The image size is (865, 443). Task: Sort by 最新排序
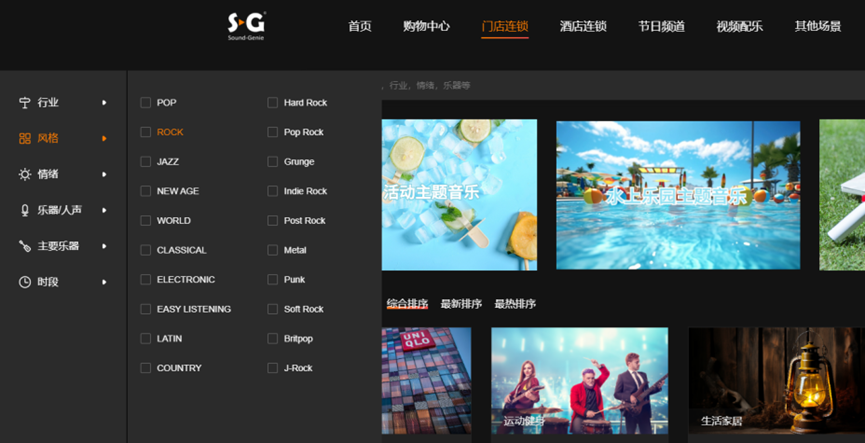click(461, 304)
